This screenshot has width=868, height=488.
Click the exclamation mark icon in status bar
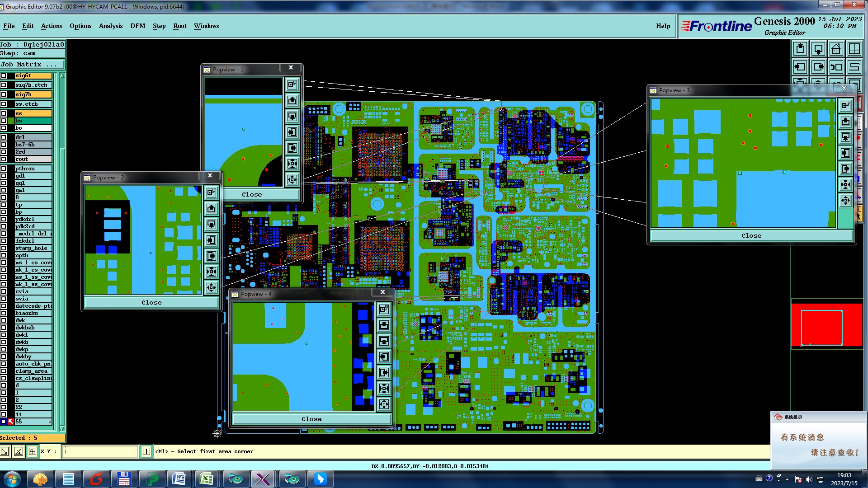(146, 451)
